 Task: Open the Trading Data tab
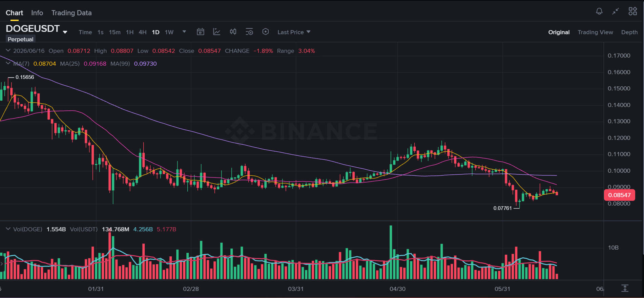point(71,13)
